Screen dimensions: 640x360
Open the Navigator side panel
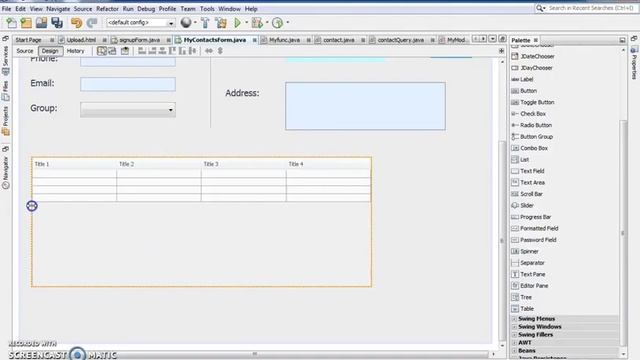[x=5, y=173]
